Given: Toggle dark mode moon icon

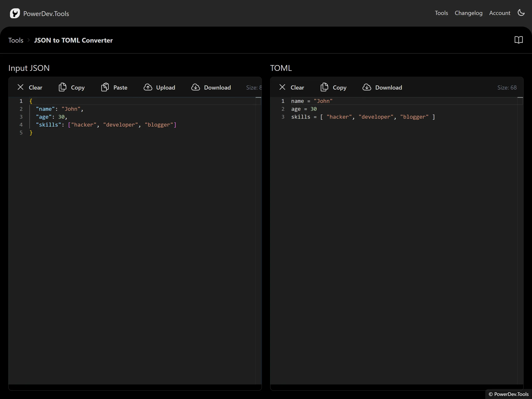Looking at the screenshot, I should (x=521, y=13).
